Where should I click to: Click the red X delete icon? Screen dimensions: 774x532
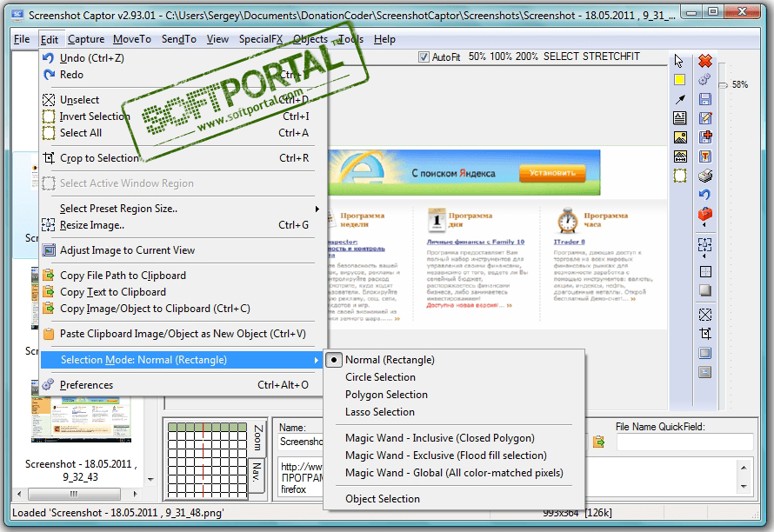click(705, 61)
